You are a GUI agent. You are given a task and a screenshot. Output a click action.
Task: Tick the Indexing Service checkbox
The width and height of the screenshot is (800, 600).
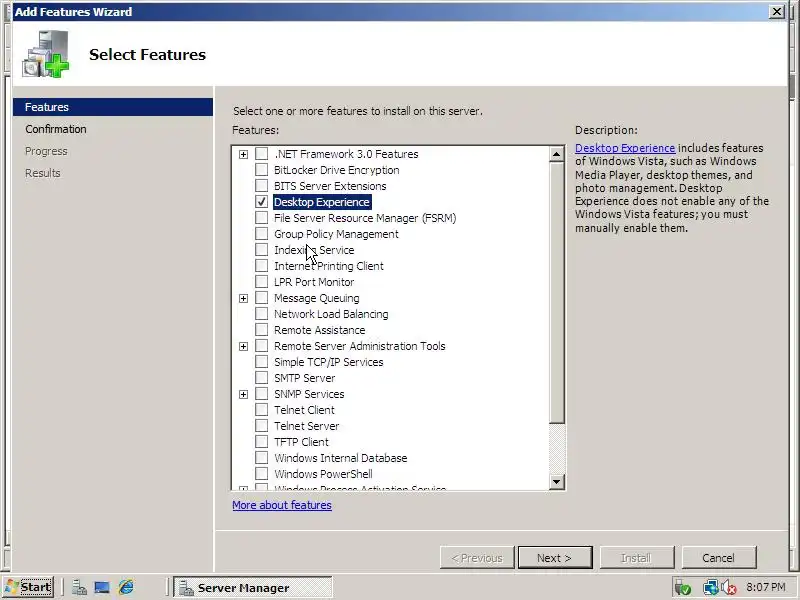(x=261, y=249)
